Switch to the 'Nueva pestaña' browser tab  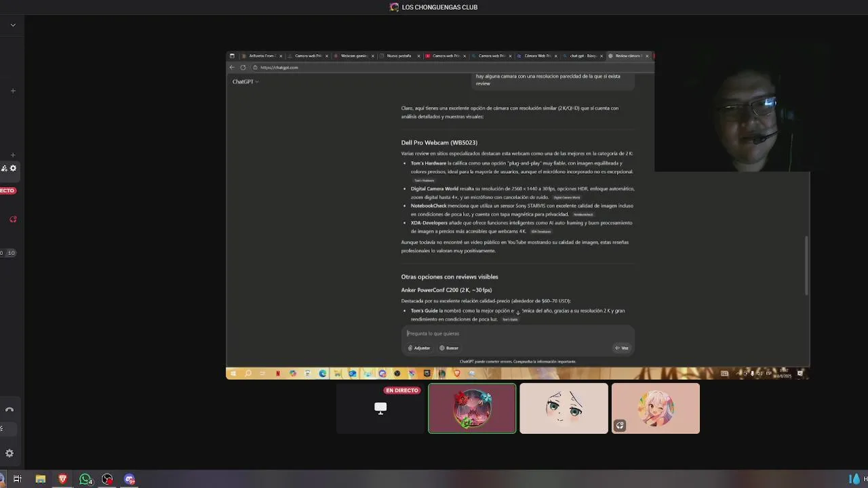click(x=399, y=56)
